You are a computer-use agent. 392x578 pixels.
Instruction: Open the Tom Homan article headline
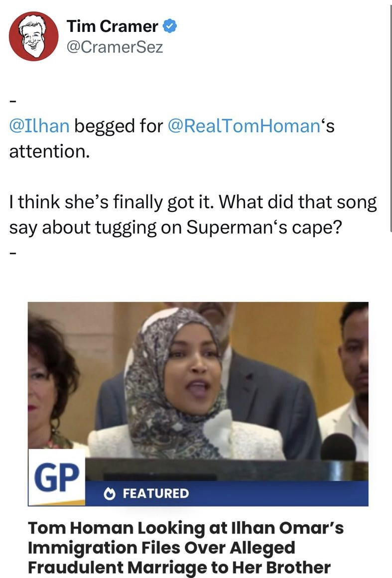pos(185,547)
